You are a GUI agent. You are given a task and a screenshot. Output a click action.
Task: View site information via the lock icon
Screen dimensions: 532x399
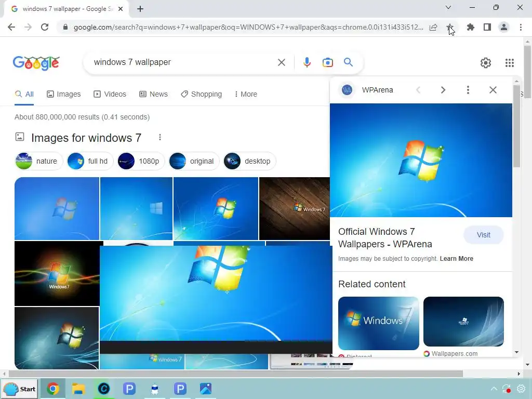click(65, 27)
